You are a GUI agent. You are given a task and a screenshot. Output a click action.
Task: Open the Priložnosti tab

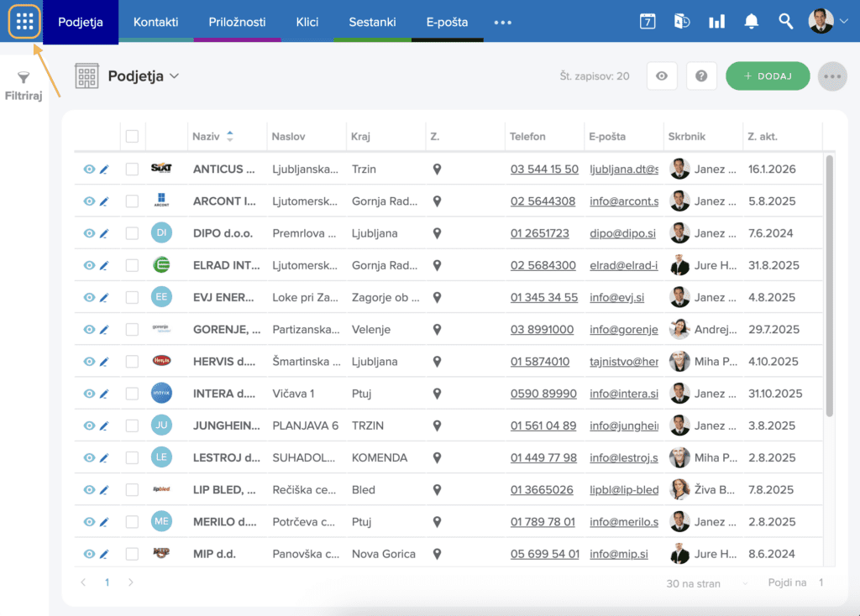point(236,22)
